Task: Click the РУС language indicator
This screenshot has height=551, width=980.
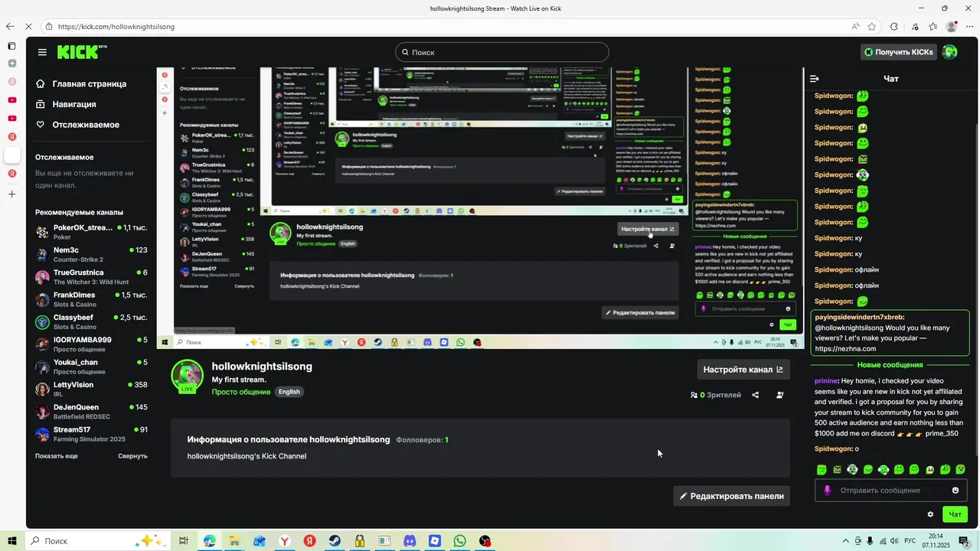Action: [x=910, y=541]
